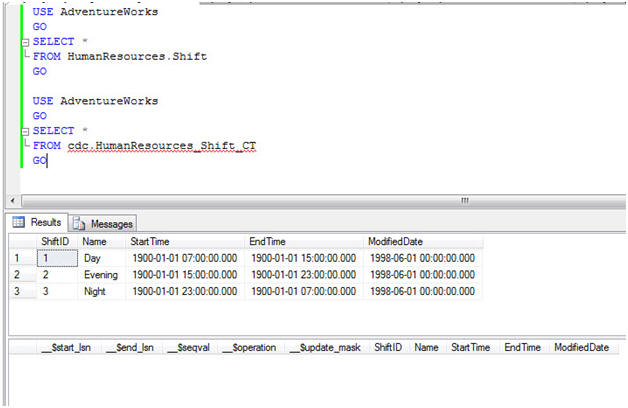Click the second USE AdventureWorks line
628x408 pixels.
(95, 101)
